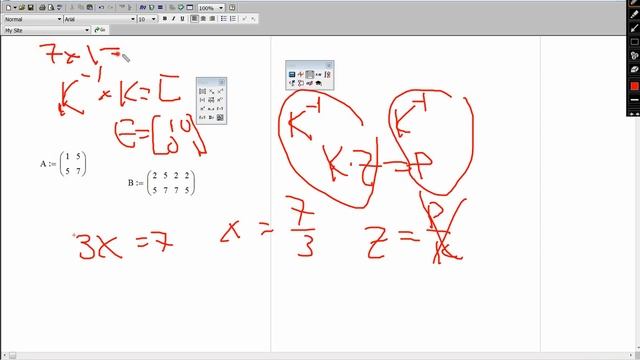Open Symbolic keyword palette in Math toolbar
Viewport: 640px width, 360px height.
click(318, 83)
